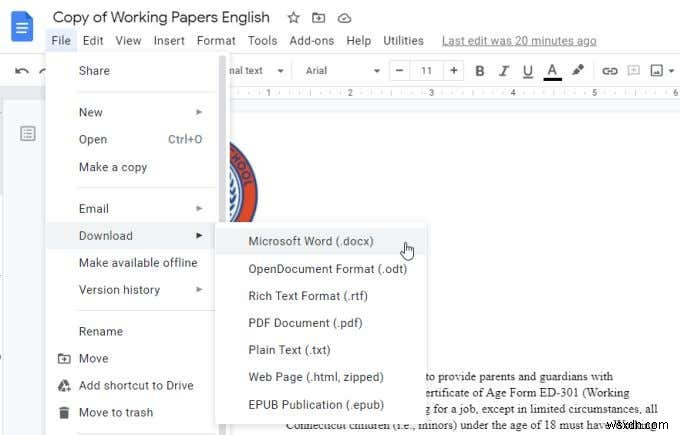Expand the Version history submenu arrow
This screenshot has height=435, width=680.
coord(199,289)
